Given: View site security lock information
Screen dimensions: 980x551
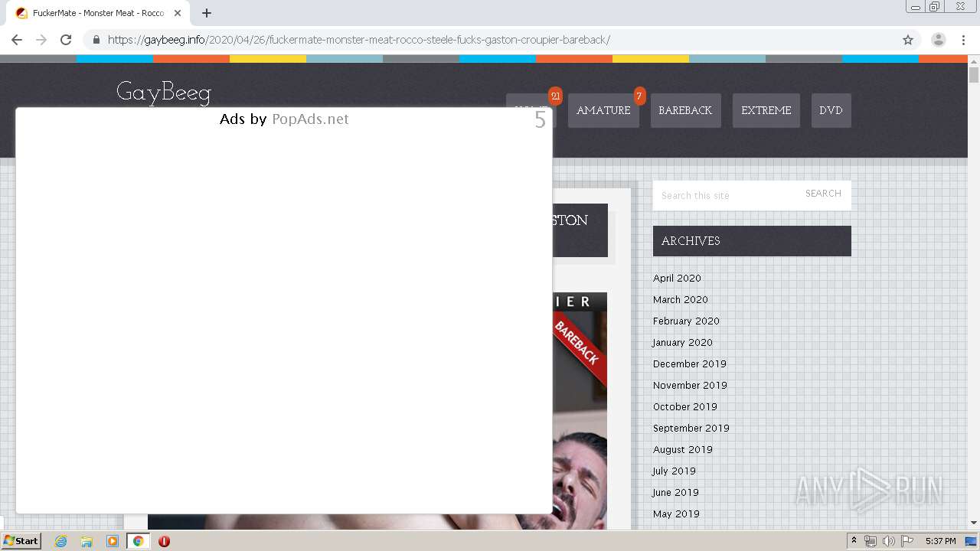Looking at the screenshot, I should click(x=96, y=40).
